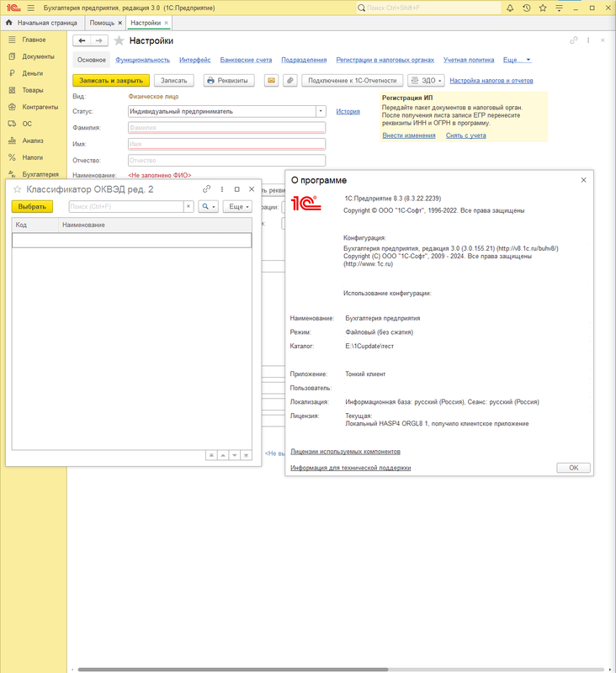Open Регистрации в налоговых органах tab

click(385, 60)
